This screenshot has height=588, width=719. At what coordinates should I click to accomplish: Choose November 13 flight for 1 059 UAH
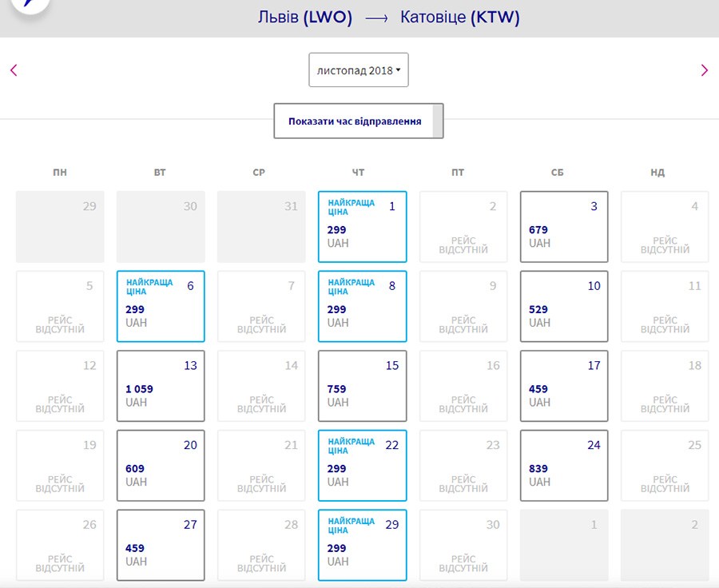point(161,386)
